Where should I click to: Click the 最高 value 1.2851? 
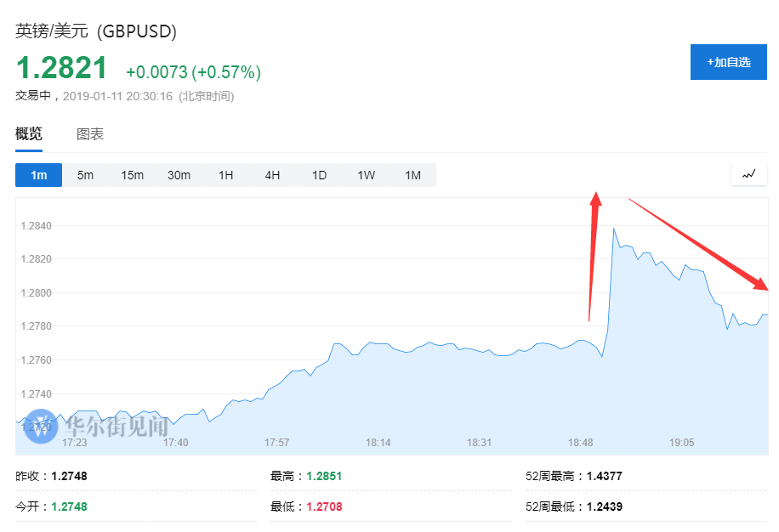(x=324, y=476)
